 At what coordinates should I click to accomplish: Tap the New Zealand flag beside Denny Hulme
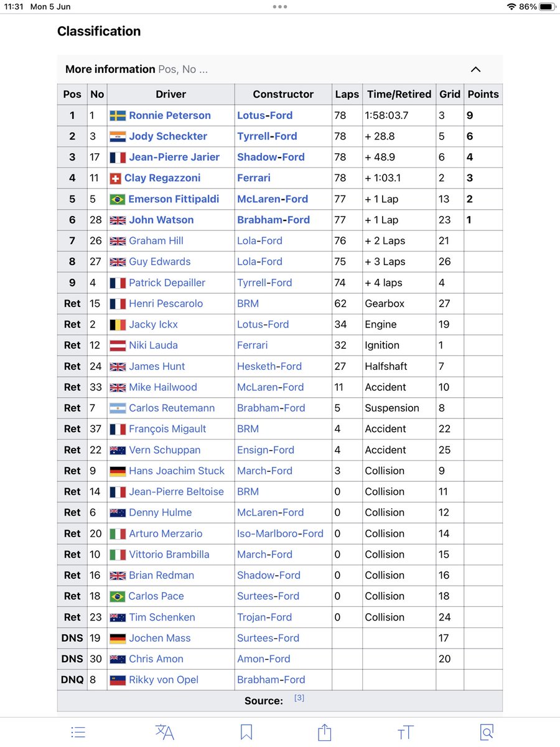(x=118, y=513)
